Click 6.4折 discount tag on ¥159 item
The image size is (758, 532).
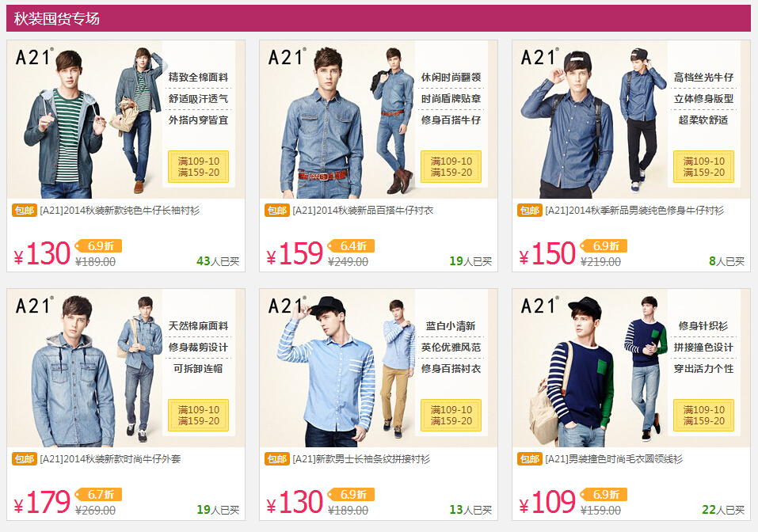coord(352,246)
